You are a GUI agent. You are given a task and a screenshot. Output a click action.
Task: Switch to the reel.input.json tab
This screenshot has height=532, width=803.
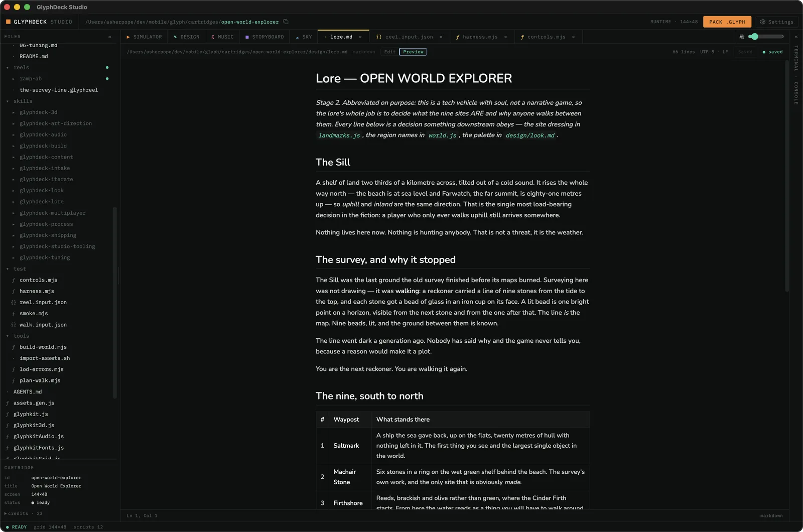pos(409,37)
